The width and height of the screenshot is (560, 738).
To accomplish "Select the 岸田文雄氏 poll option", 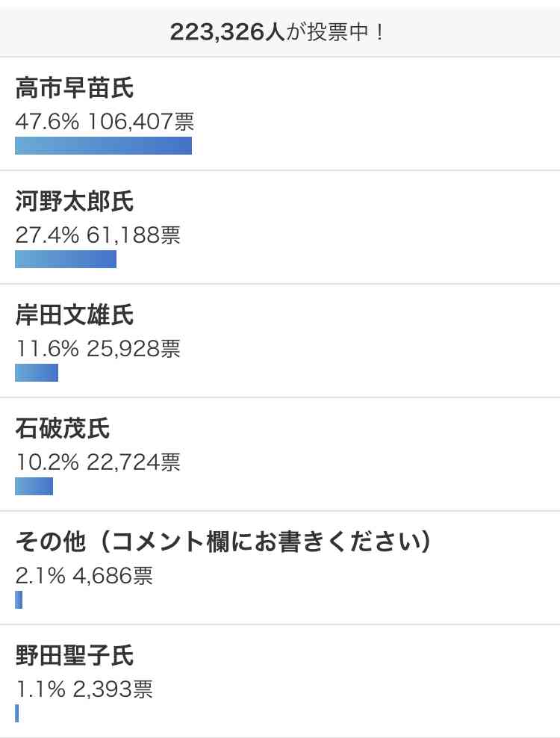I will [75, 316].
